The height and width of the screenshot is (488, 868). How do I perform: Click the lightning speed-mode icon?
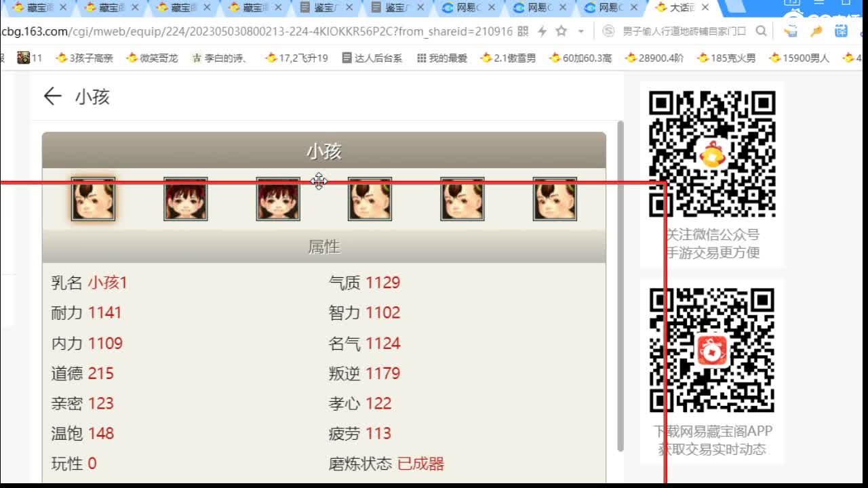pyautogui.click(x=542, y=31)
